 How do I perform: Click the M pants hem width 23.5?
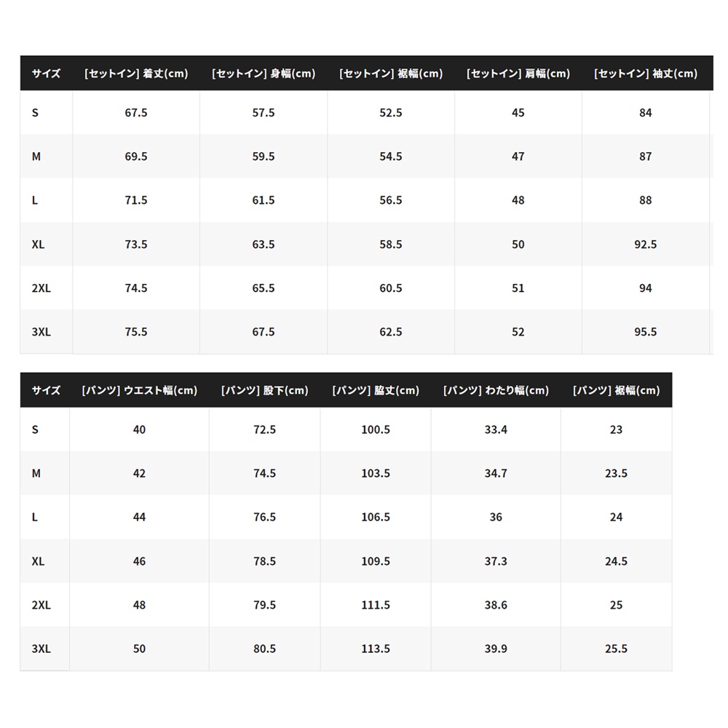(616, 473)
